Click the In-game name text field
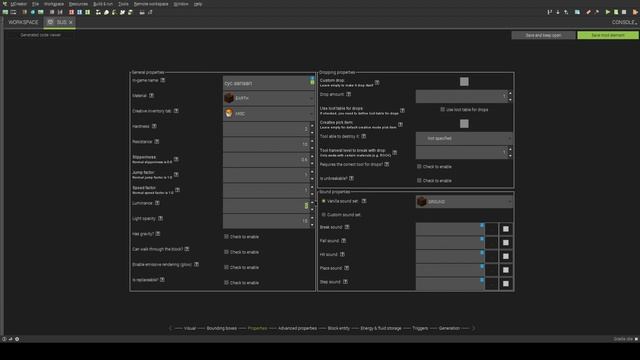Screen dimensions: 640x360 tap(269, 83)
